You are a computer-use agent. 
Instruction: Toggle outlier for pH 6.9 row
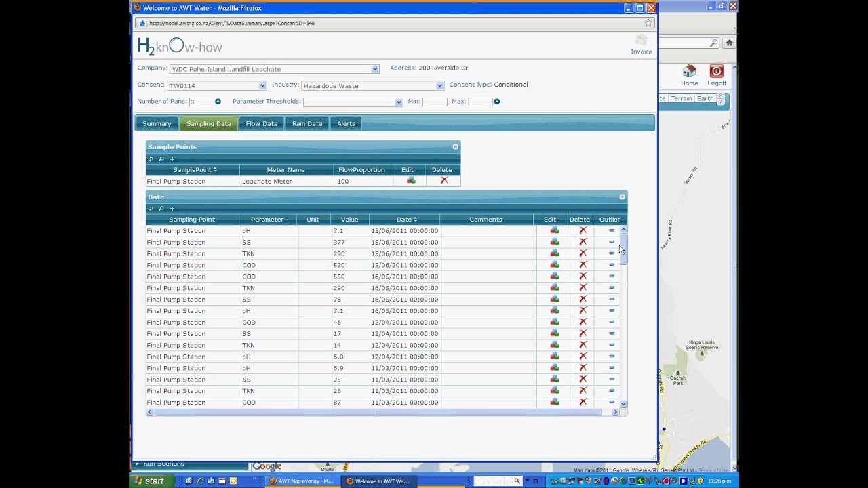[612, 368]
